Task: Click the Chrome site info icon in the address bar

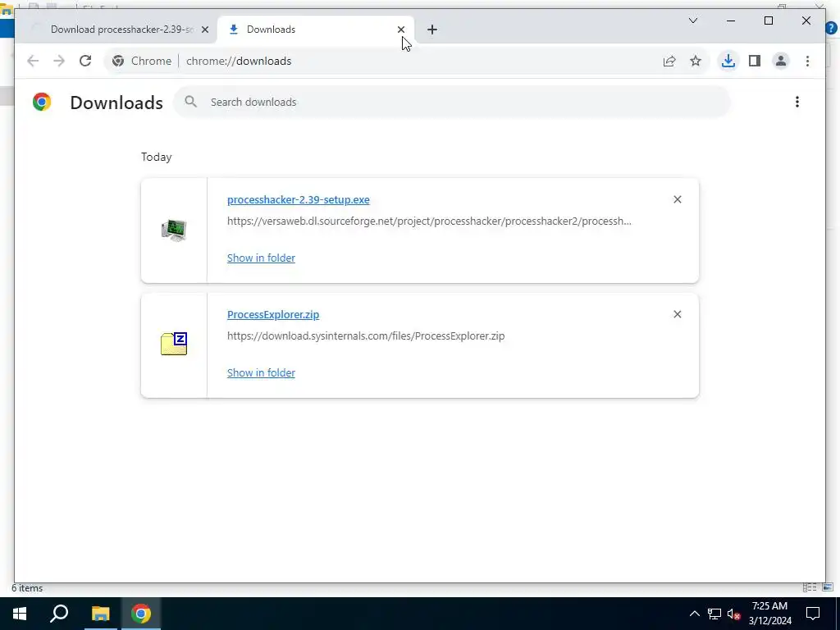Action: 118,61
